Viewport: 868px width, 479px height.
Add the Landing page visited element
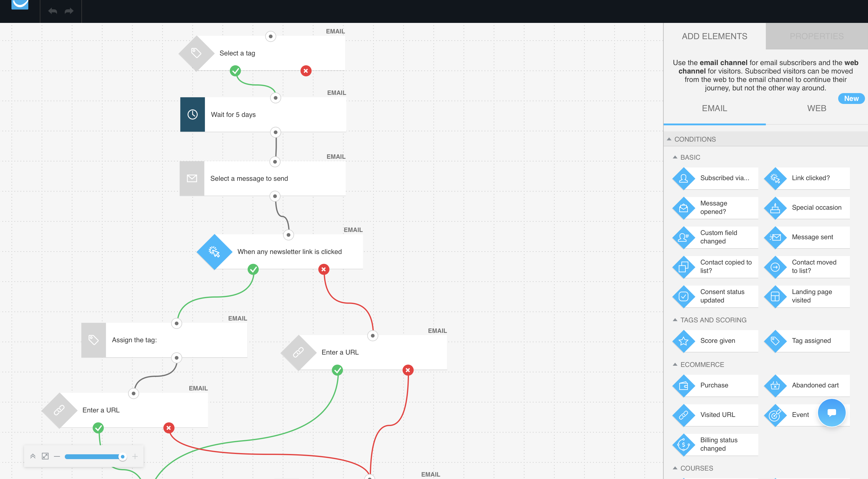click(807, 296)
